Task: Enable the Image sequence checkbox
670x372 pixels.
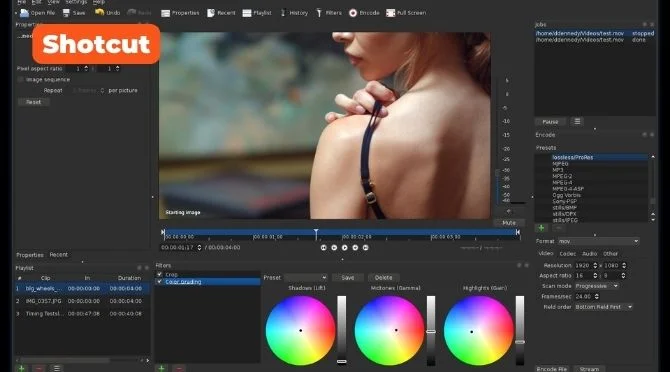Action: click(21, 79)
